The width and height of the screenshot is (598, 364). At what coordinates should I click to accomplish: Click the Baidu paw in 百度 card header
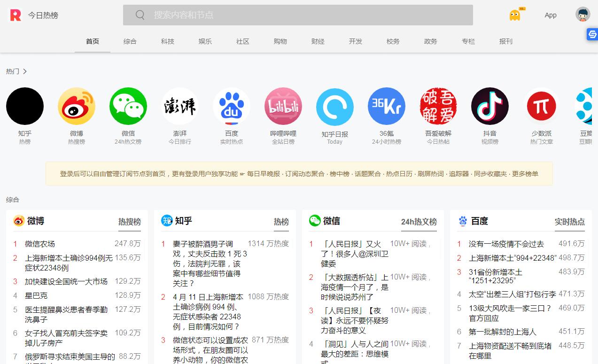tap(463, 221)
